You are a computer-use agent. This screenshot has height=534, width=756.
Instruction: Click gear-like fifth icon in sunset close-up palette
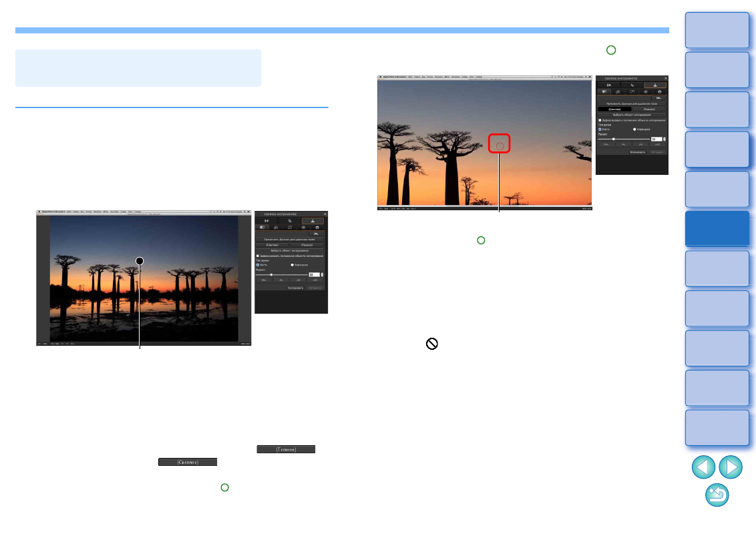coord(660,91)
